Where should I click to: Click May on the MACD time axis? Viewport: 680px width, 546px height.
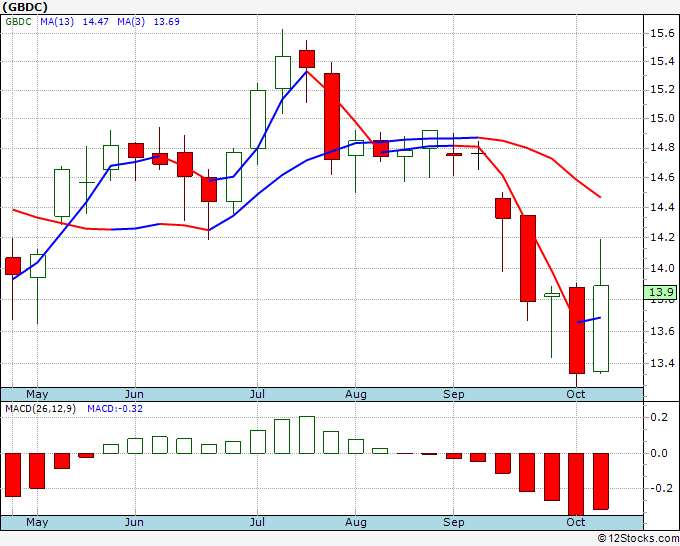(37, 522)
